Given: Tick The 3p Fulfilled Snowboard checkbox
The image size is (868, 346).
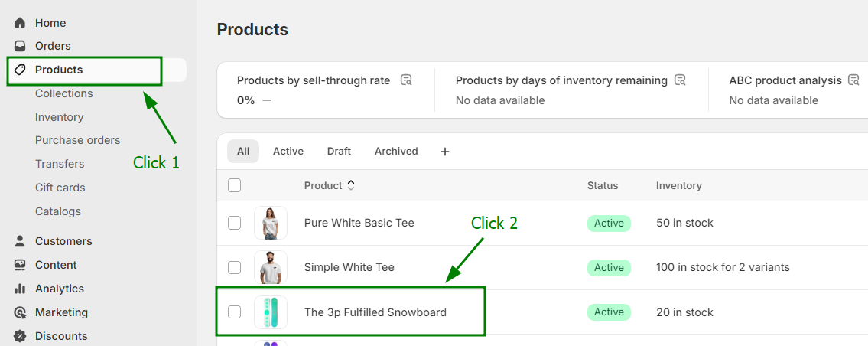Looking at the screenshot, I should [x=235, y=312].
